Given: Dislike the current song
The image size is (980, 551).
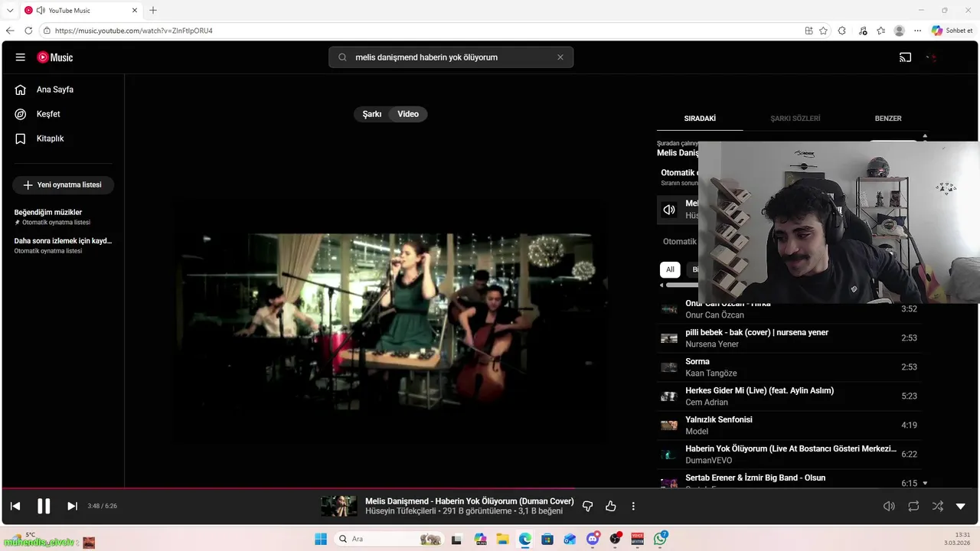Looking at the screenshot, I should point(588,506).
